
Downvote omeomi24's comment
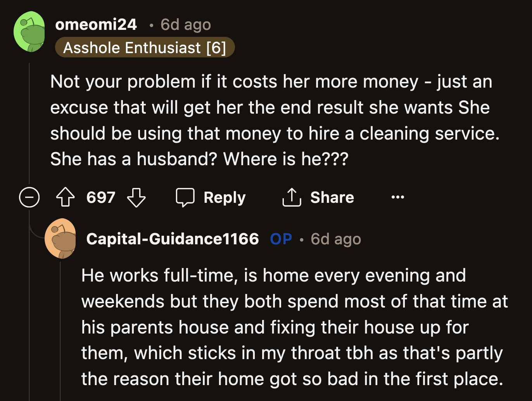point(136,198)
